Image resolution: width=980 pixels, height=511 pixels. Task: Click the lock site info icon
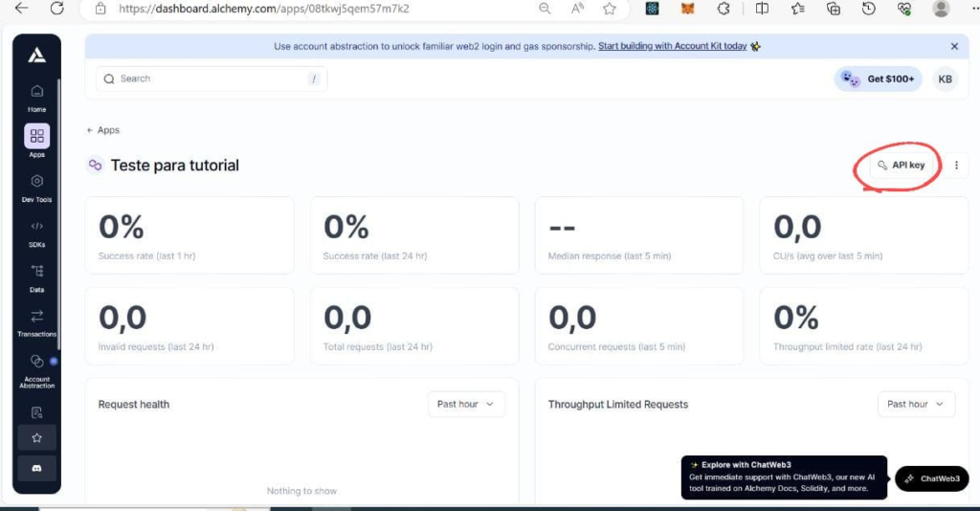coord(100,9)
